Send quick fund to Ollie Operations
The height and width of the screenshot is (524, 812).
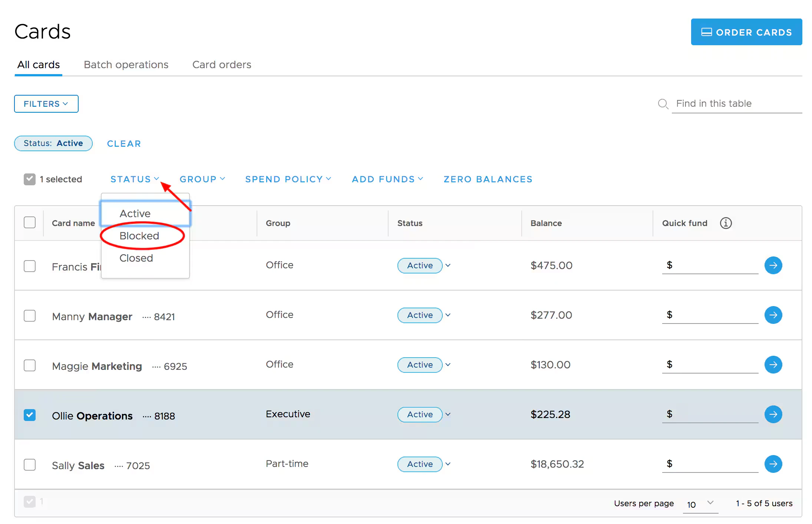773,414
